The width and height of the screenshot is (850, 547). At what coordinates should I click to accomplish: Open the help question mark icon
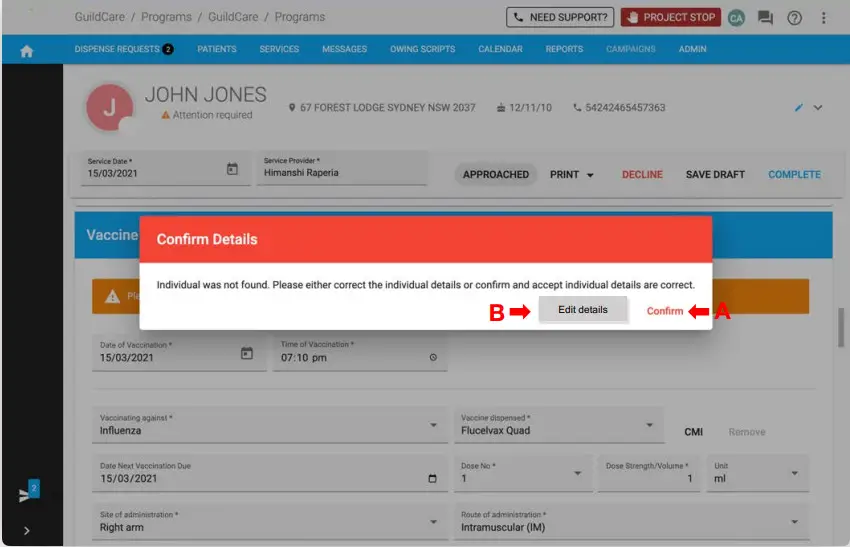tap(794, 18)
